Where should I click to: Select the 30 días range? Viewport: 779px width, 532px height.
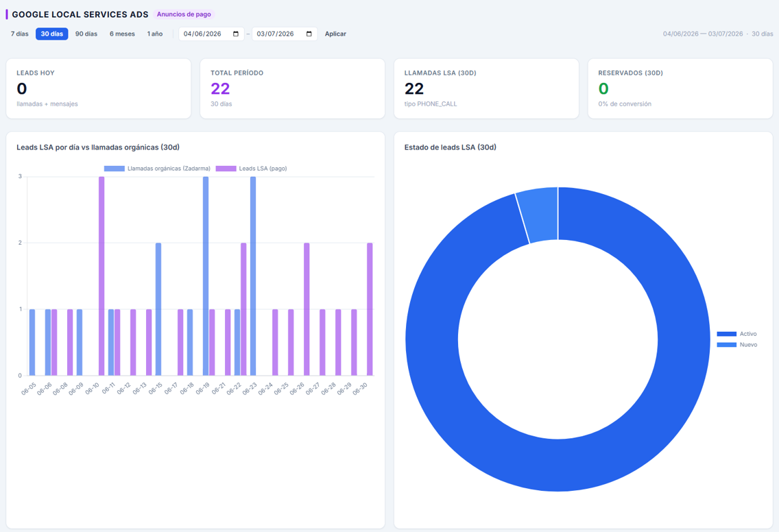click(51, 34)
